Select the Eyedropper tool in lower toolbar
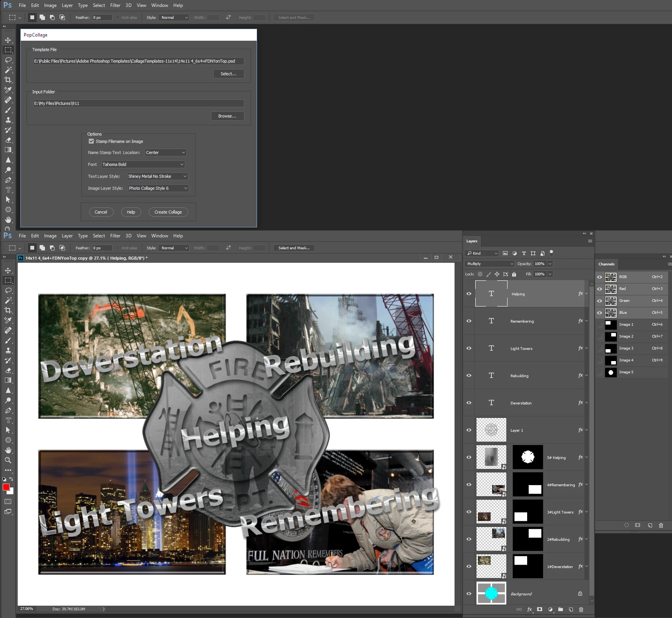This screenshot has height=618, width=672. (x=8, y=320)
